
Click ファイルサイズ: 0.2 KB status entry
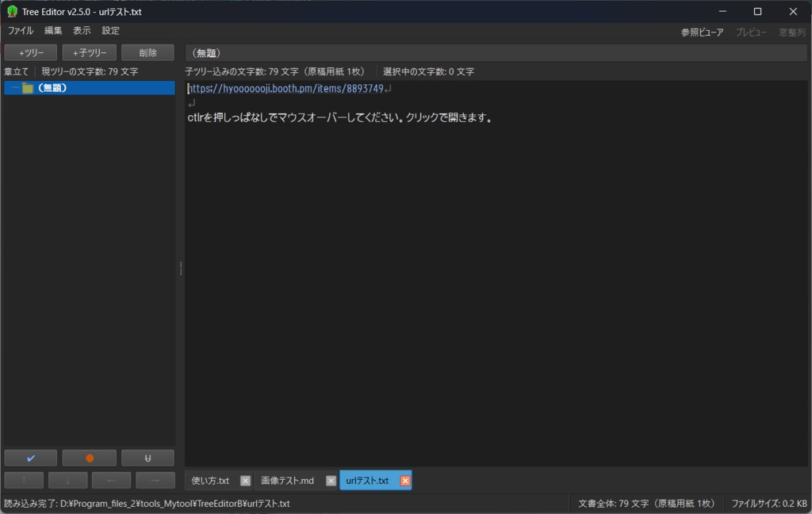(x=769, y=504)
